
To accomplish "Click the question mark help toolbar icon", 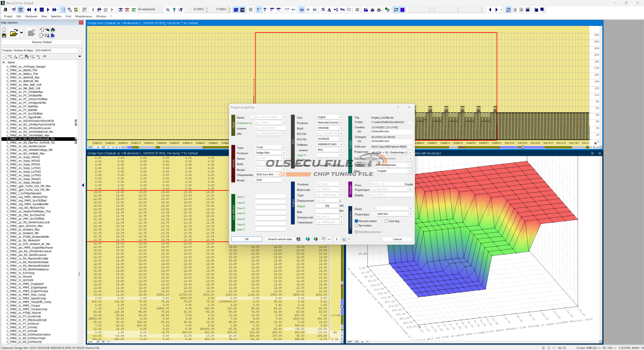I will point(174,10).
